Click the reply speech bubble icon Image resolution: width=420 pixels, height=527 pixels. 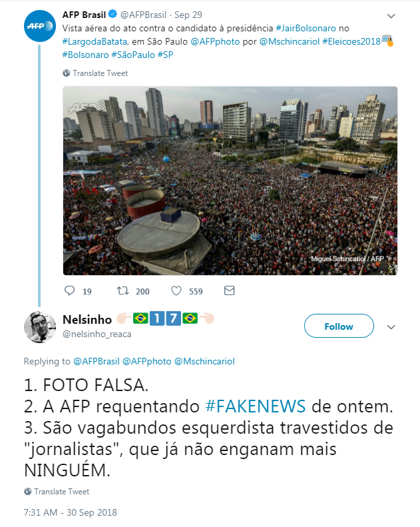click(x=69, y=290)
